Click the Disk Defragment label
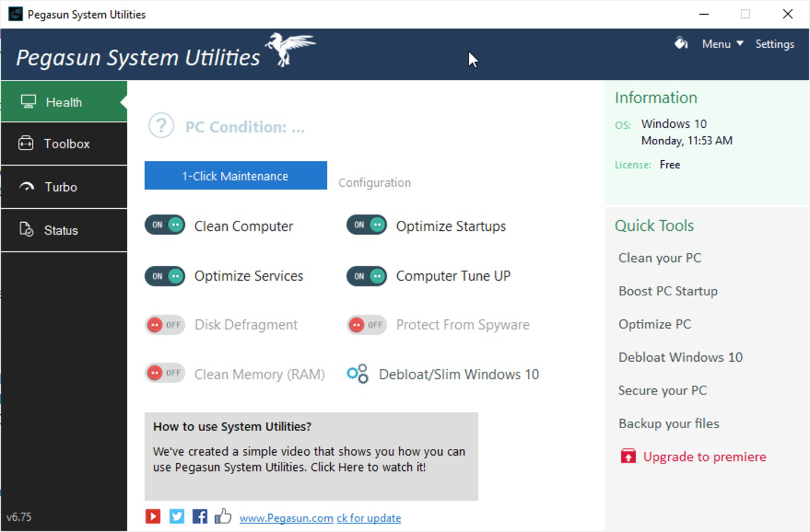This screenshot has height=532, width=810. 246,325
